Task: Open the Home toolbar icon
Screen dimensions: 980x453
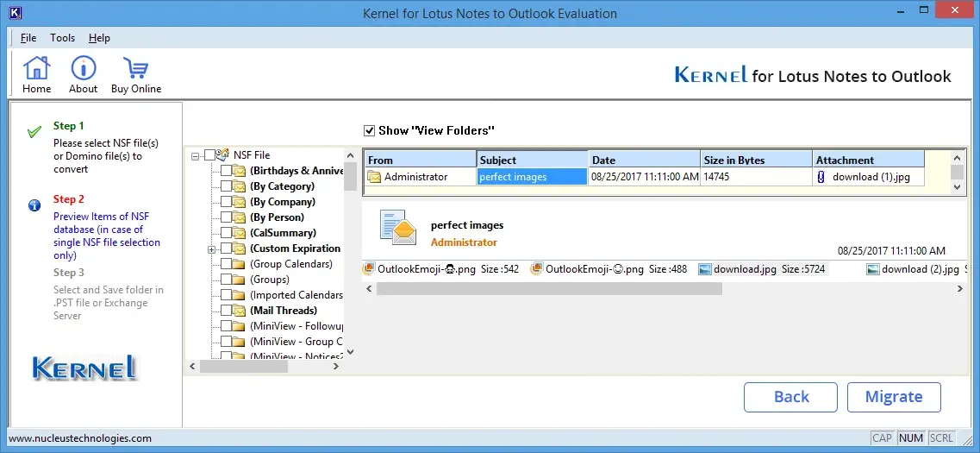Action: (36, 68)
